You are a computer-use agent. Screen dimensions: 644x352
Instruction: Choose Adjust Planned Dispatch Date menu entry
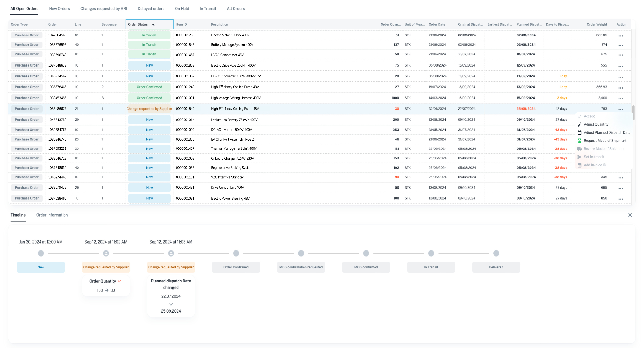(x=607, y=133)
